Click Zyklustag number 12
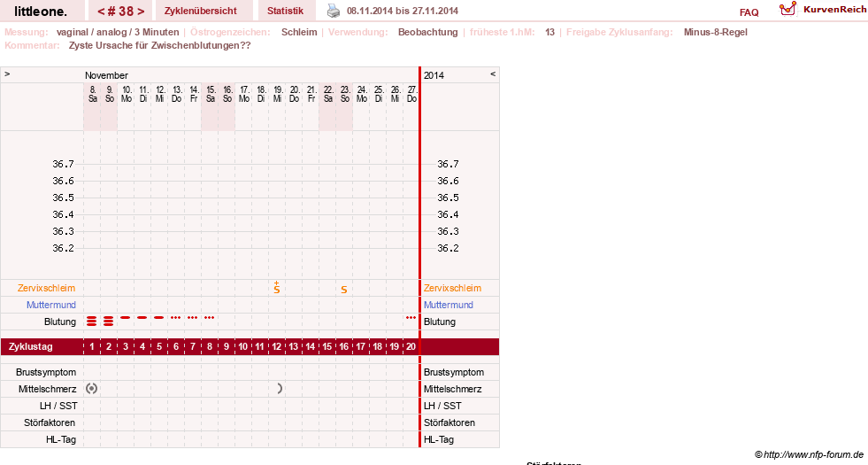 277,346
